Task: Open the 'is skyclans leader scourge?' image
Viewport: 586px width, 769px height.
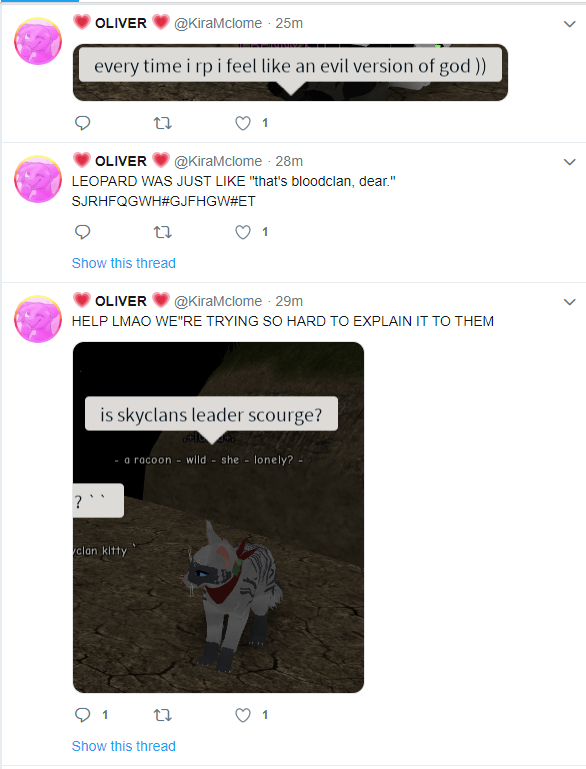Action: [x=218, y=517]
